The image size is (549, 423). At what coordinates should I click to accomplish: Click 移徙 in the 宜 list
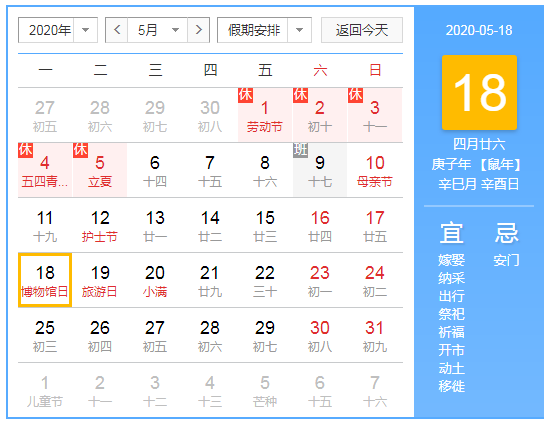coord(451,386)
